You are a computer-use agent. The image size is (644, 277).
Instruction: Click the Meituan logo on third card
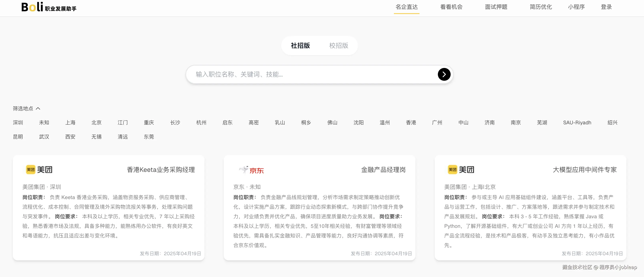[461, 170]
